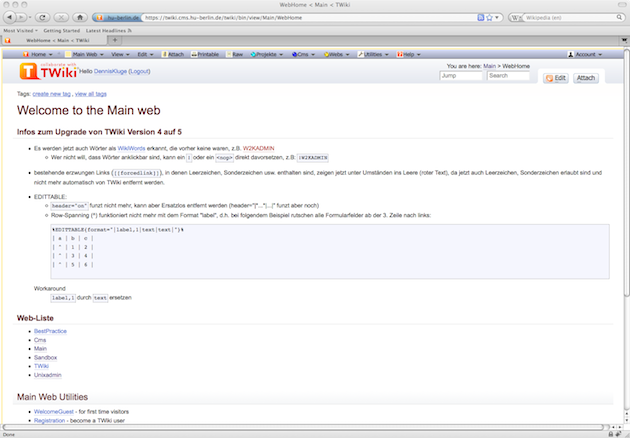Click the create new tag link

pyautogui.click(x=51, y=94)
